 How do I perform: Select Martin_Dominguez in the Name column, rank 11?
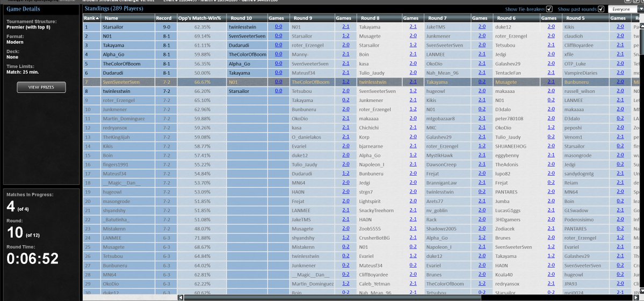[x=124, y=119]
